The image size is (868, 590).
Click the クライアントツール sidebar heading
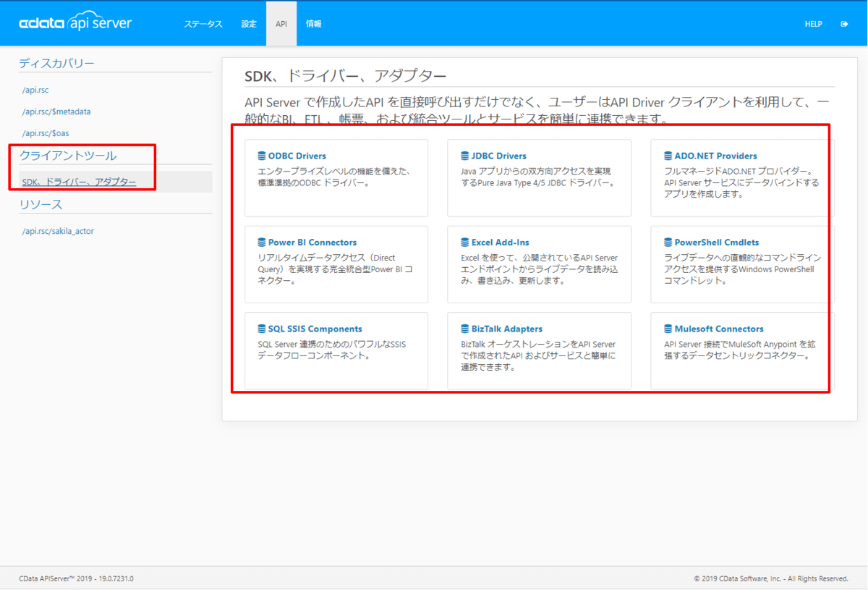(x=68, y=156)
